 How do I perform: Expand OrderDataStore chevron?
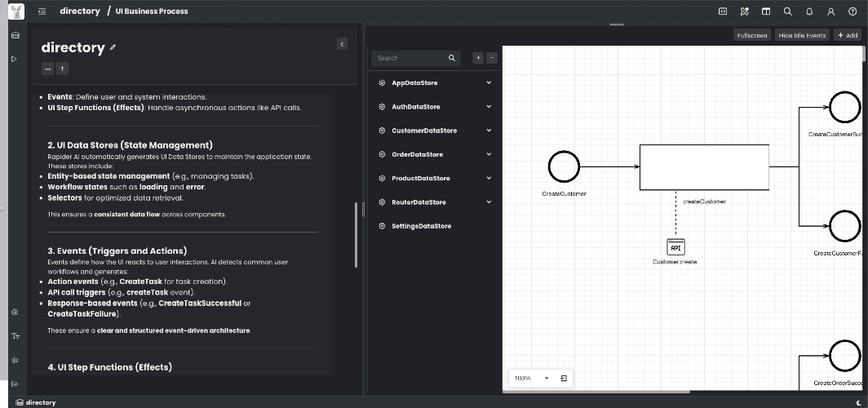point(489,154)
